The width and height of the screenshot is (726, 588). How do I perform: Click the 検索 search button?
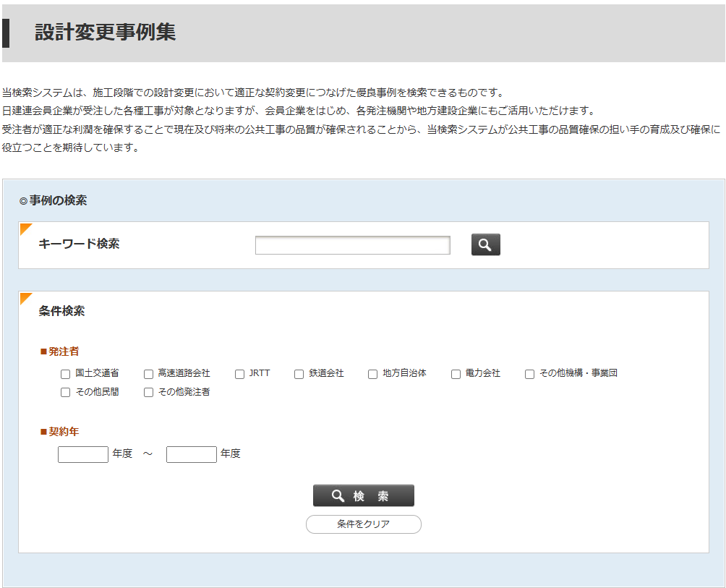364,495
